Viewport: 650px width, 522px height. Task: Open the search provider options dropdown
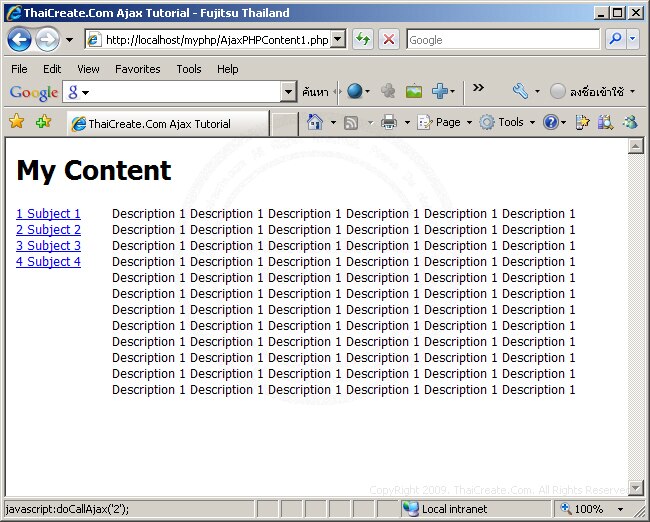[x=633, y=40]
